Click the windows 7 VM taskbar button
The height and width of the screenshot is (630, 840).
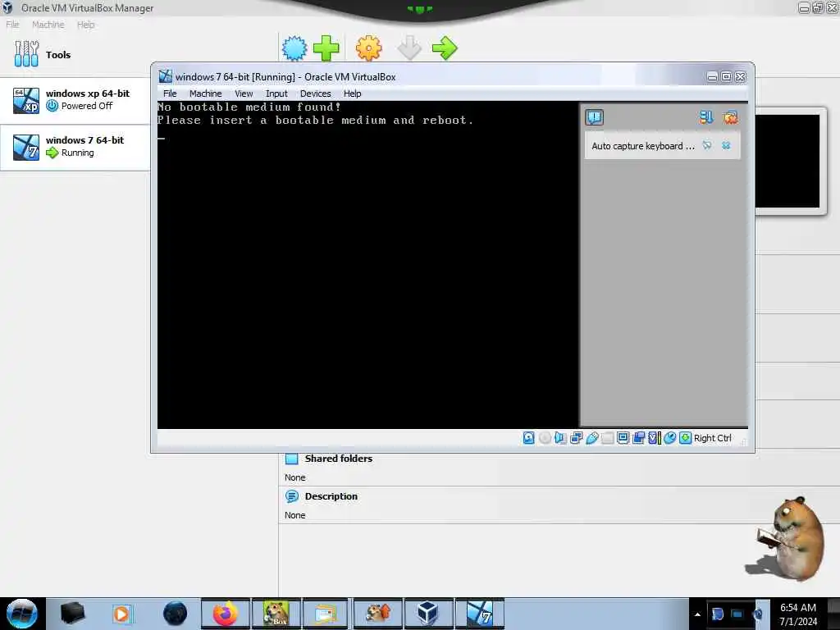[x=479, y=614]
